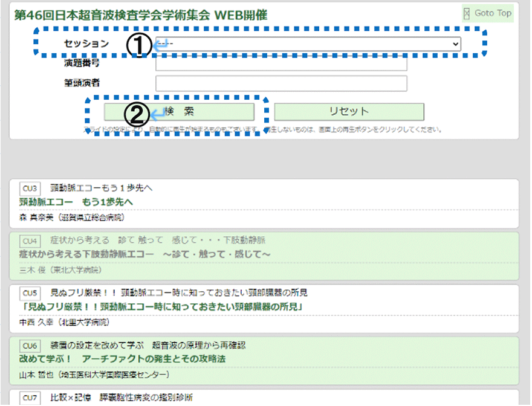Open the title 頸動脈エコー もう1歩先へ

click(76, 202)
